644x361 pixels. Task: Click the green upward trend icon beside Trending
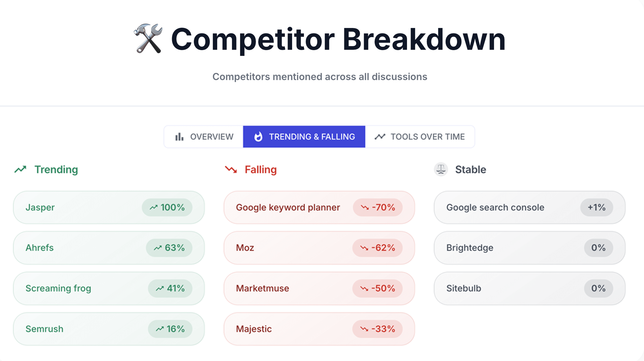(x=20, y=169)
